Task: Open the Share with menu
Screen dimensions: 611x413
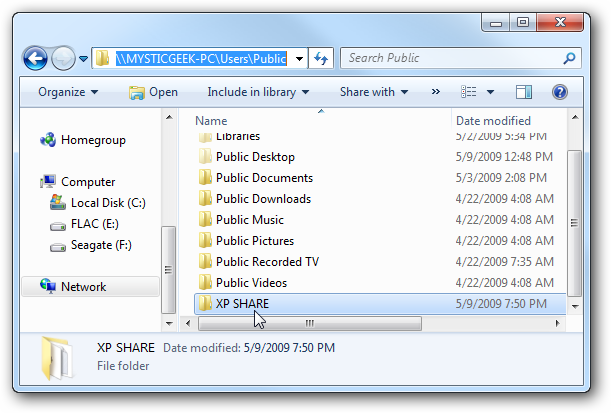Action: [374, 92]
